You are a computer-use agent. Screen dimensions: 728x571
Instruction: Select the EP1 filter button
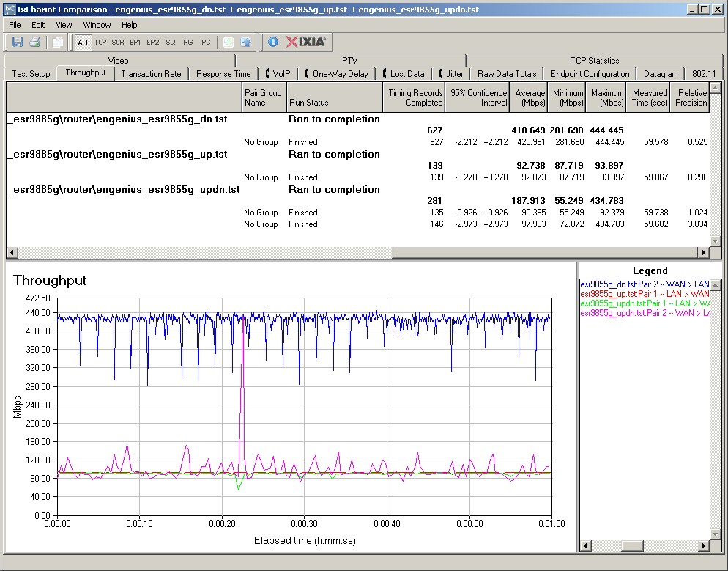click(x=135, y=43)
